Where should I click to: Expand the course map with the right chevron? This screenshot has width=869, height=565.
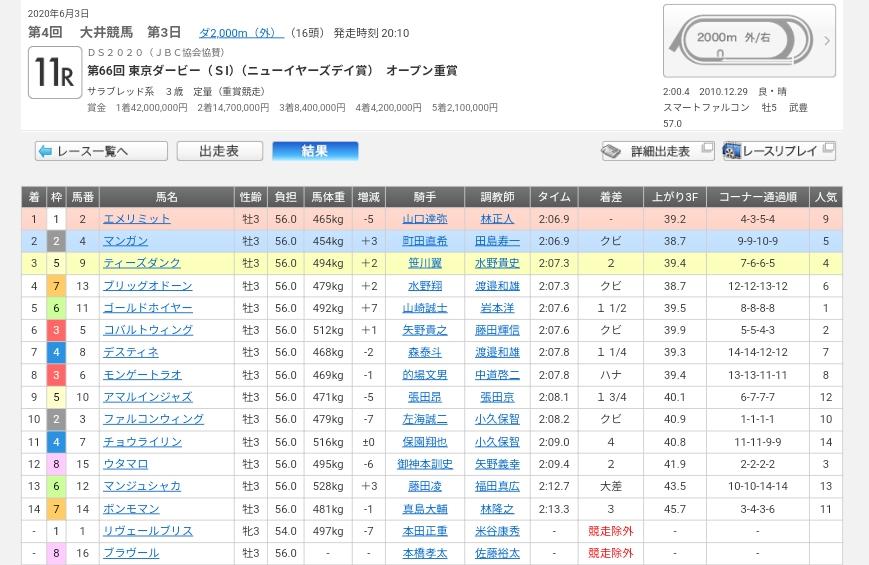(826, 41)
